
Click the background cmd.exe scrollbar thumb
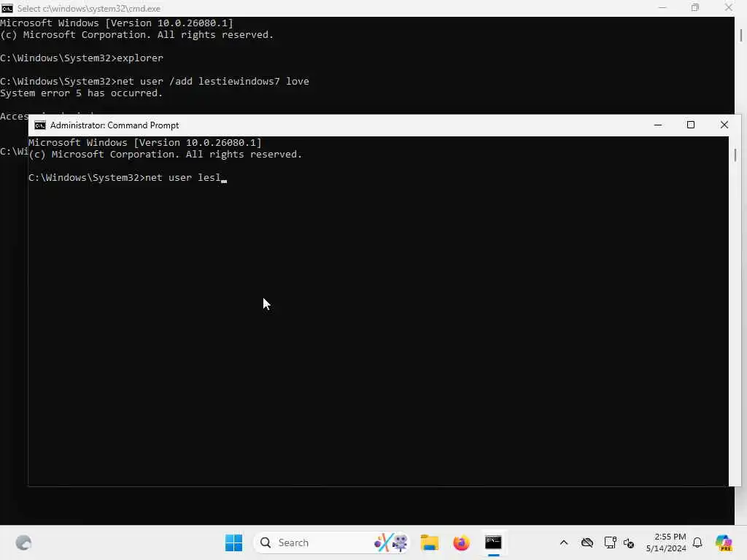(x=741, y=35)
